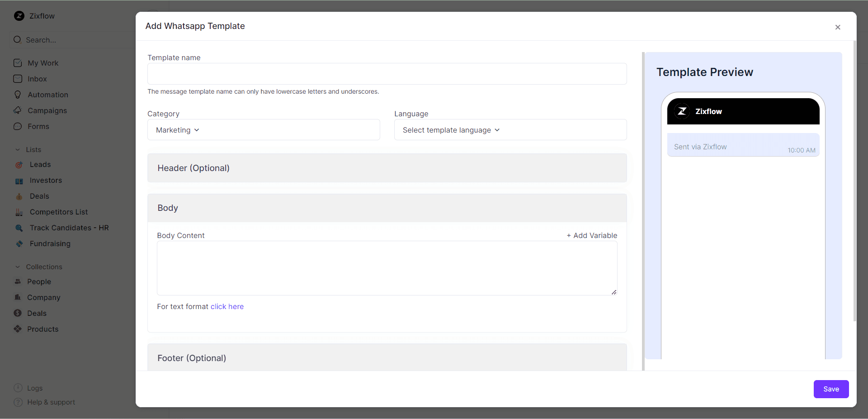Click the Campaigns megaphone icon

click(x=18, y=110)
